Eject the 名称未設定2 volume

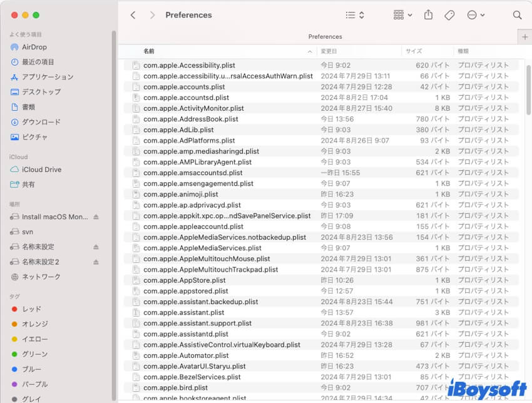coord(96,262)
